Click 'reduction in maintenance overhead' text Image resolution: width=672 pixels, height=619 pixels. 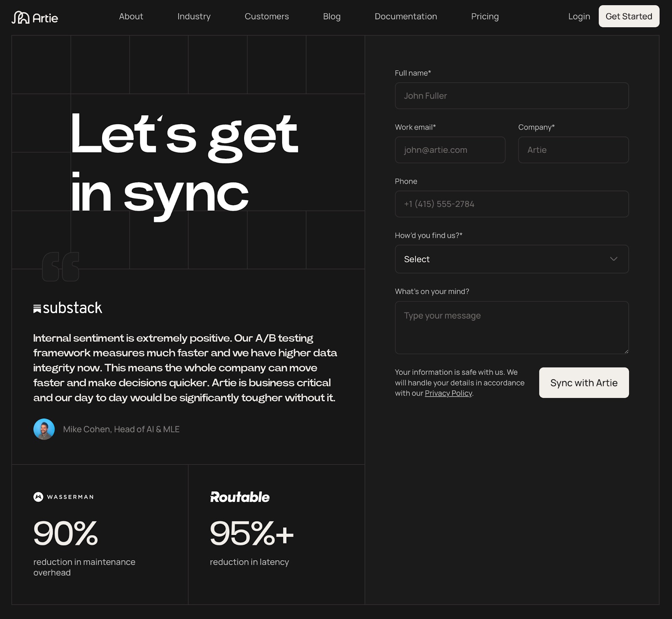(84, 567)
